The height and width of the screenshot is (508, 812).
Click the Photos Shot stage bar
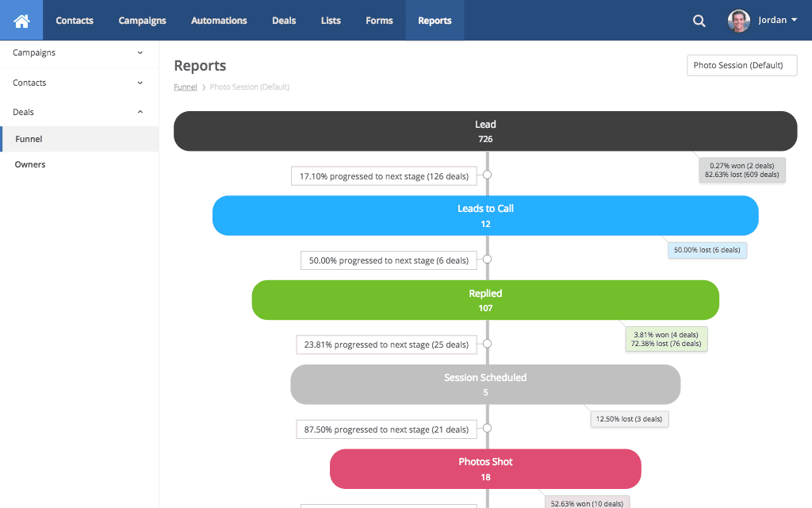coord(485,468)
